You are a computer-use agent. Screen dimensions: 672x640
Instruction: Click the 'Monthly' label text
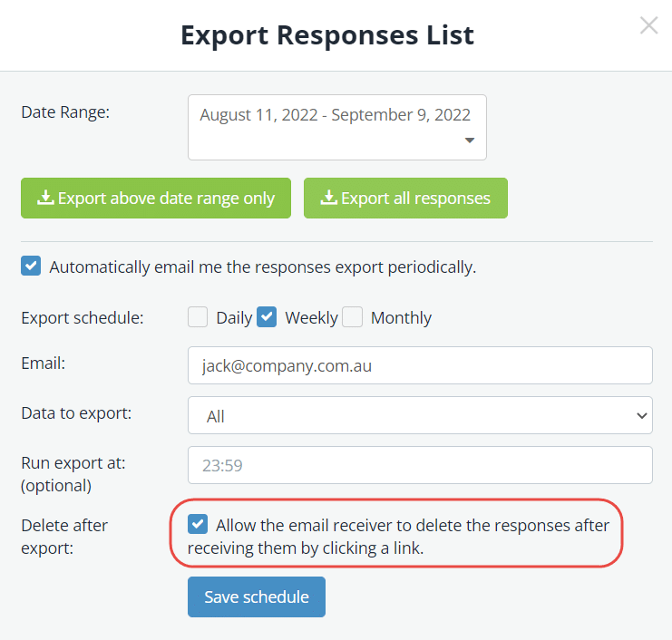pos(401,318)
